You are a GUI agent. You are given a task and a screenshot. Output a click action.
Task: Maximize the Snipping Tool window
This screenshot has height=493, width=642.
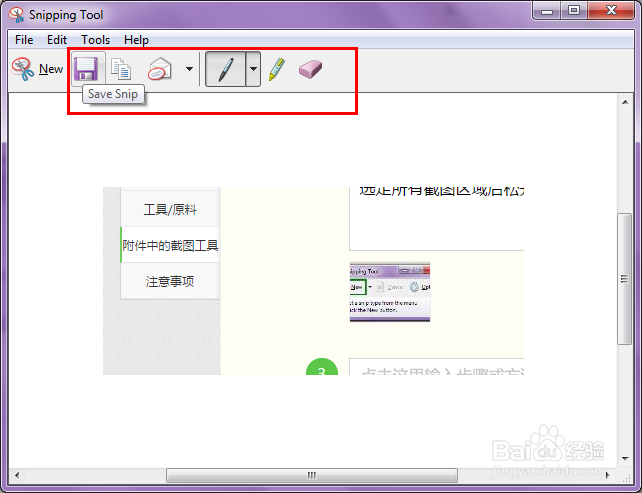[574, 11]
